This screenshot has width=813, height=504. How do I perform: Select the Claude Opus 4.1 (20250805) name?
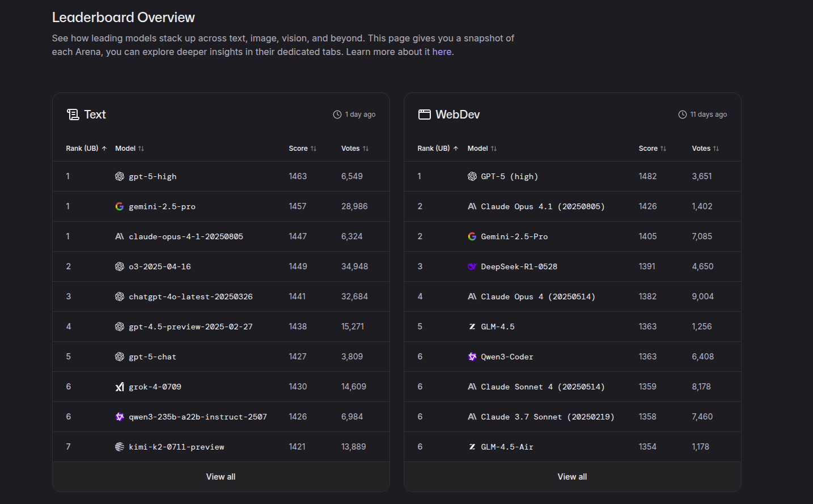pos(543,206)
